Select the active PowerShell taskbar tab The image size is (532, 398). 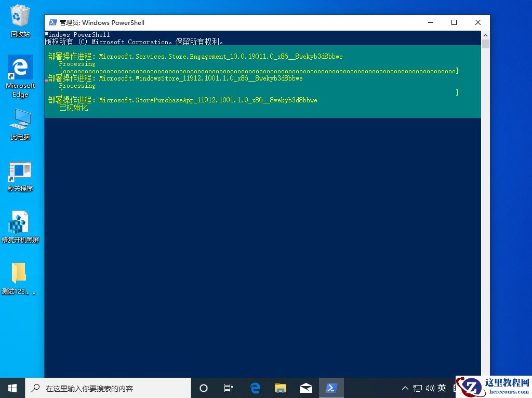pyautogui.click(x=331, y=388)
